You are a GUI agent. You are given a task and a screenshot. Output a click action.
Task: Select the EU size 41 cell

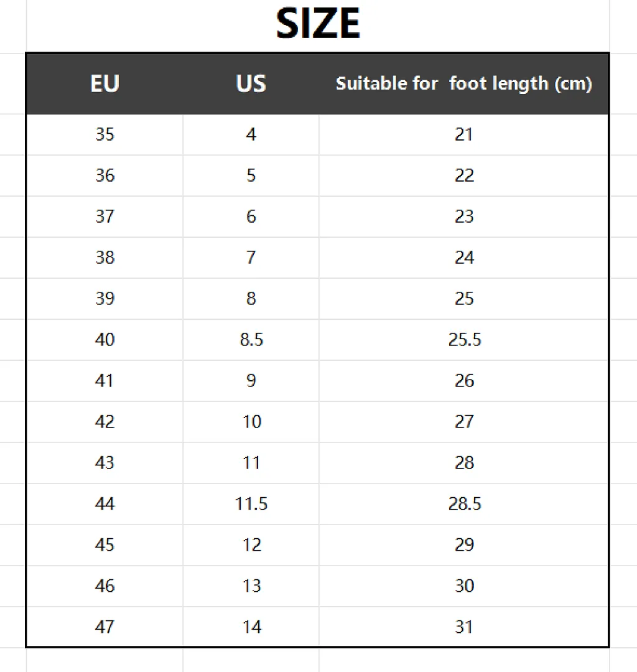tap(105, 381)
